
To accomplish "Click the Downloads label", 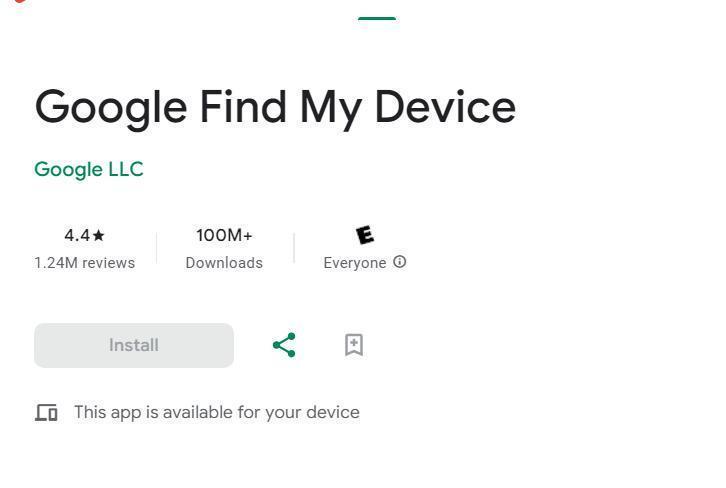I will pos(224,263).
